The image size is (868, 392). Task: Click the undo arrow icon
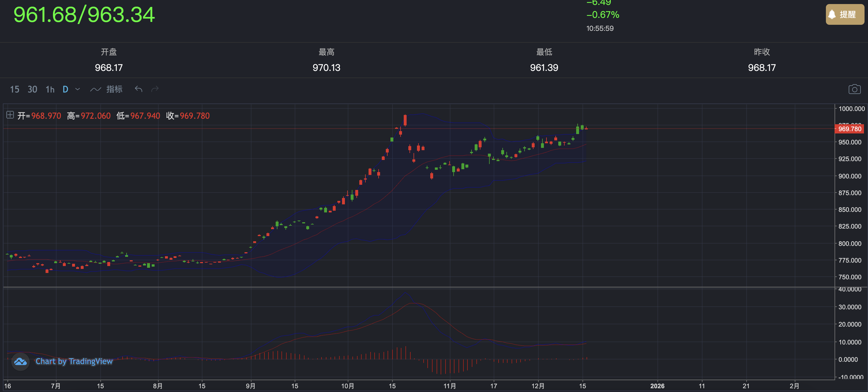(138, 89)
